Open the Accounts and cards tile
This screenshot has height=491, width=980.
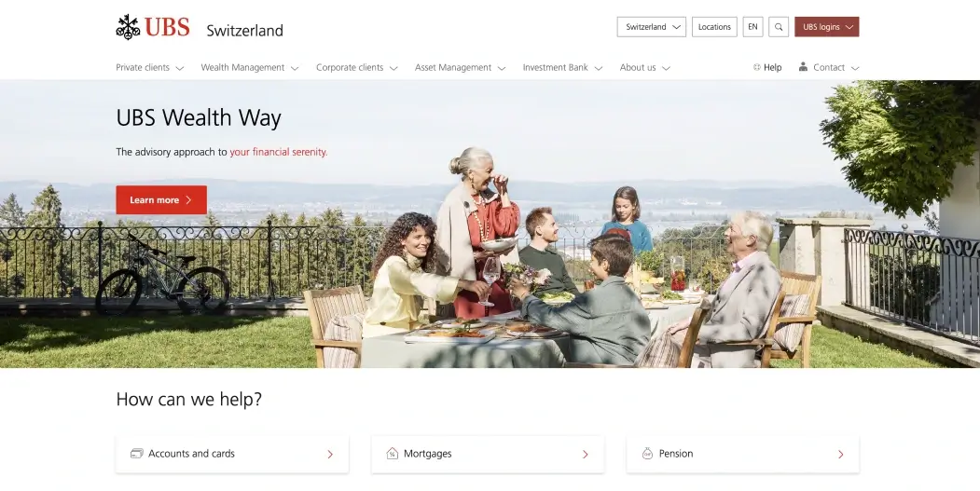pos(232,454)
